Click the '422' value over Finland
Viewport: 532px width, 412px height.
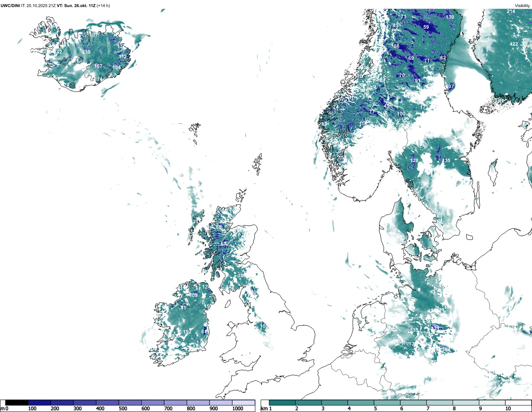(514, 44)
